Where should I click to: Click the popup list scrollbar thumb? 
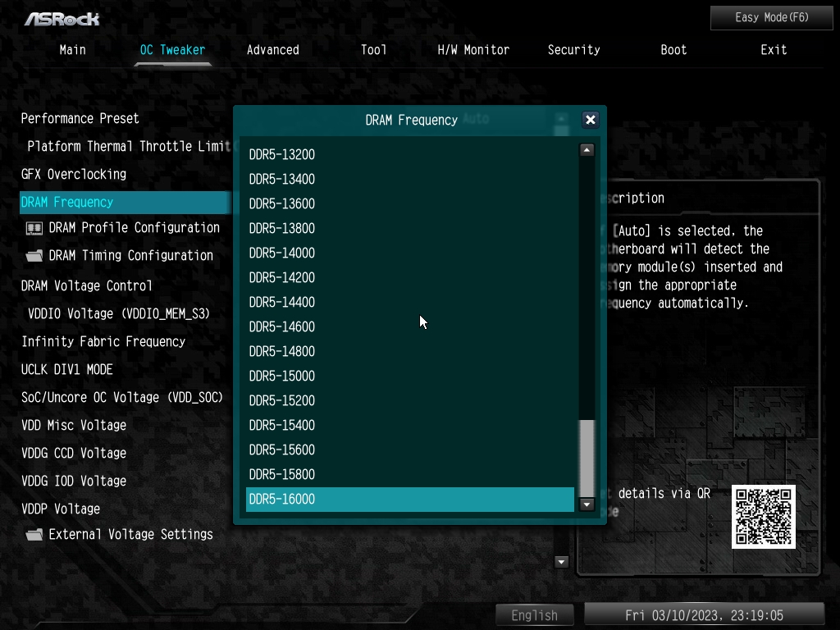(587, 458)
